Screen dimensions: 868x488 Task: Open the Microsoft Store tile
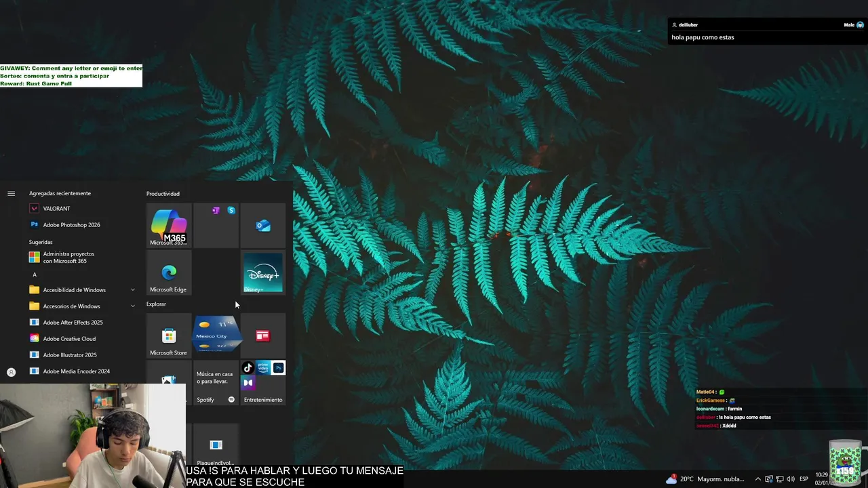[x=169, y=335]
